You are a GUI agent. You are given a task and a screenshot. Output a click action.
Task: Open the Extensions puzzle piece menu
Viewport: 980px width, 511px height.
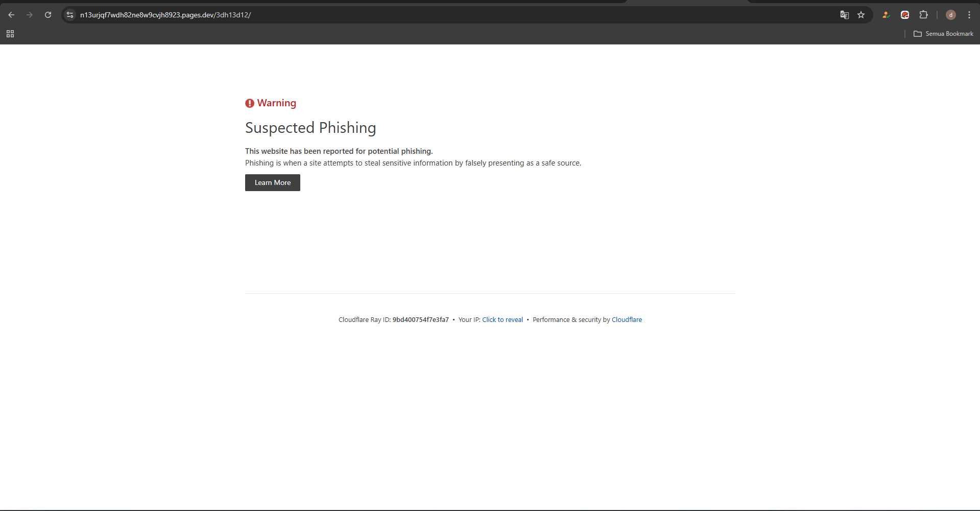click(923, 15)
